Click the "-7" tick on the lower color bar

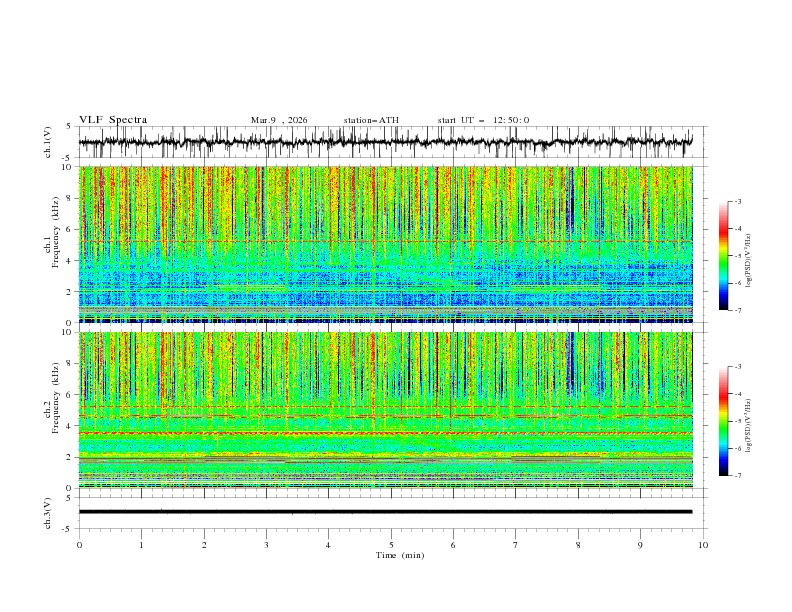point(738,476)
